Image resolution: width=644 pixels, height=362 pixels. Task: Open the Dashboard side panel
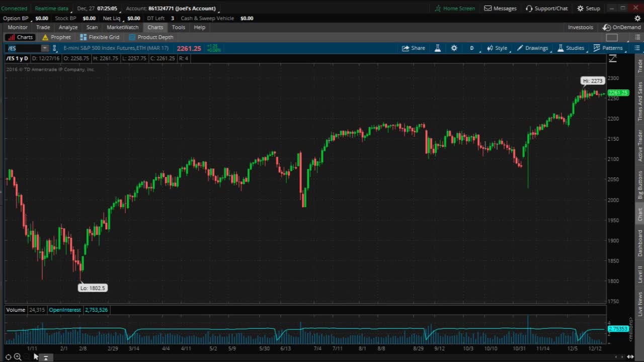tap(640, 243)
